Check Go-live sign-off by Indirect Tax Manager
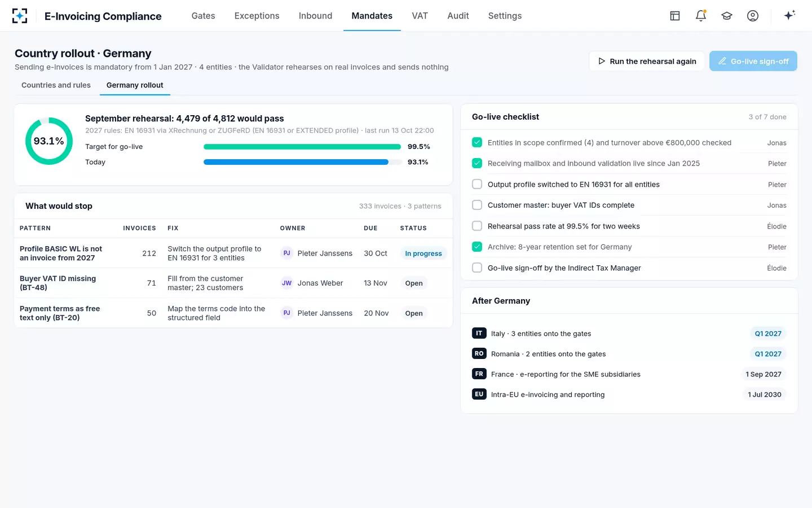The width and height of the screenshot is (812, 508). (x=477, y=268)
